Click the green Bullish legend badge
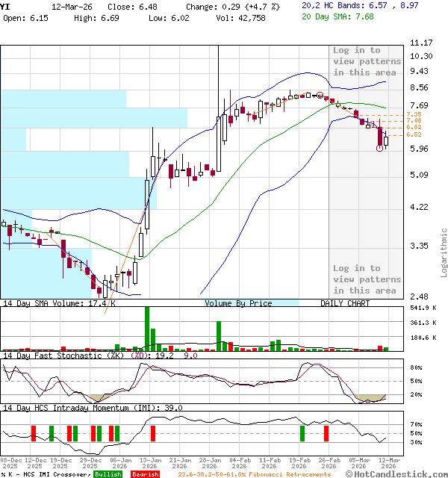Screen dimensions: 448x478 coord(108,474)
